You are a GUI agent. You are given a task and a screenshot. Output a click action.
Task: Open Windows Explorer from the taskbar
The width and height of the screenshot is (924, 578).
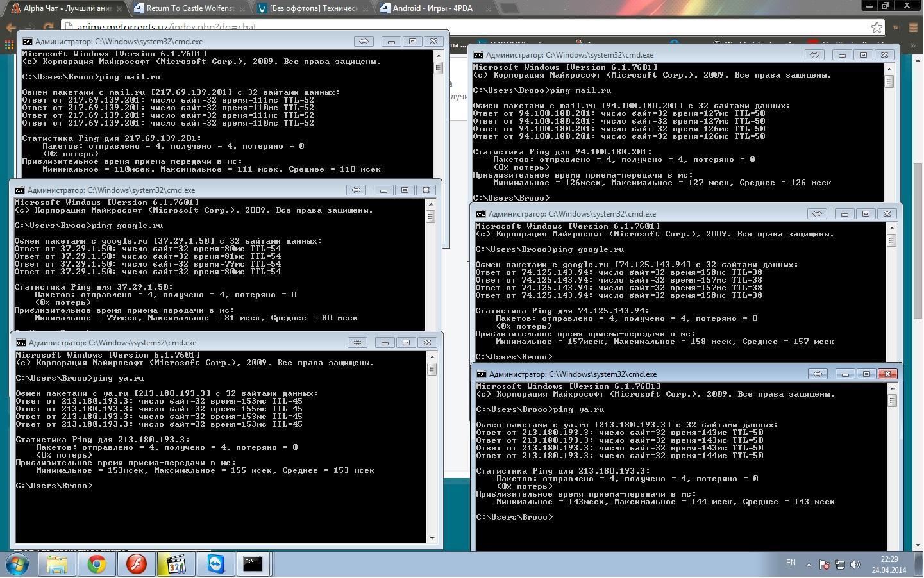(56, 564)
